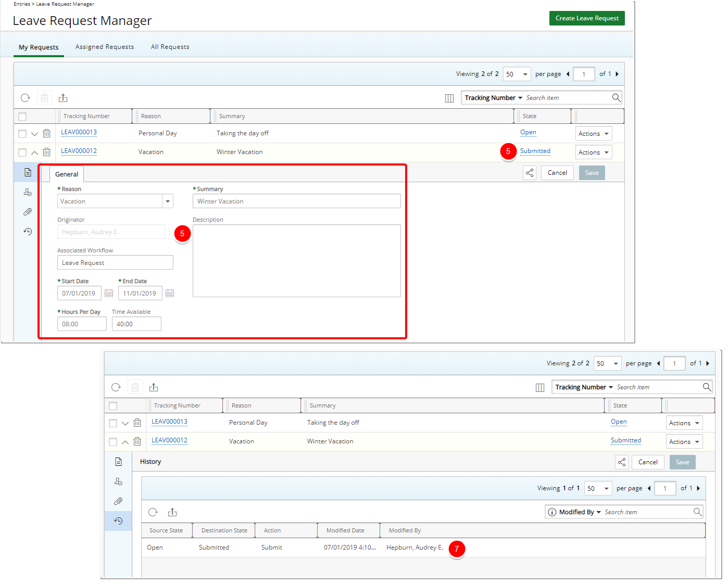Click share icon beside Cancel in upper panel
The image size is (728, 585).
530,173
